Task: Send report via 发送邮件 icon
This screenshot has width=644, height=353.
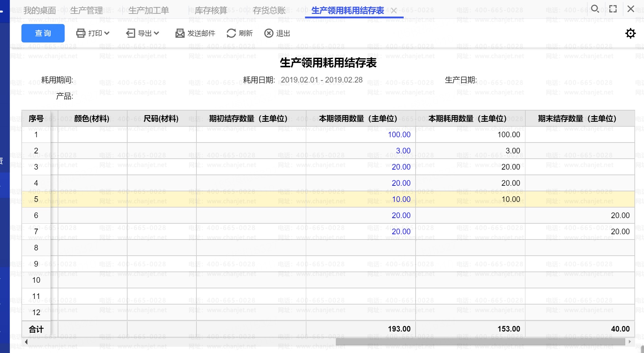Action: [x=180, y=33]
